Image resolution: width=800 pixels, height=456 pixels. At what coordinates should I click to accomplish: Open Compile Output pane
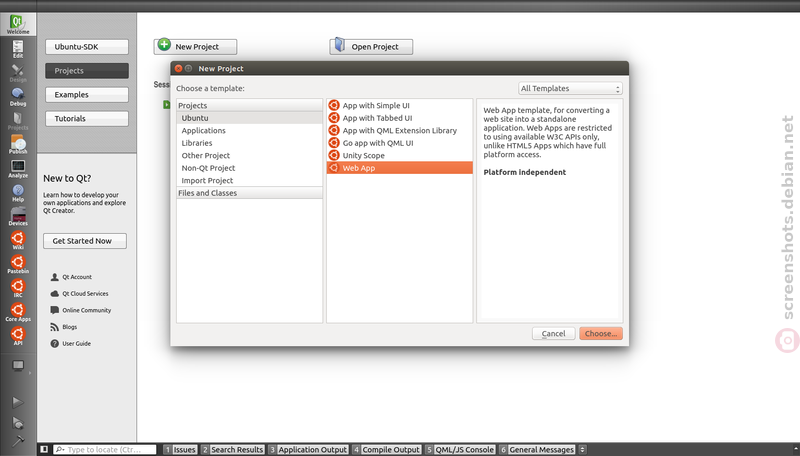click(386, 449)
